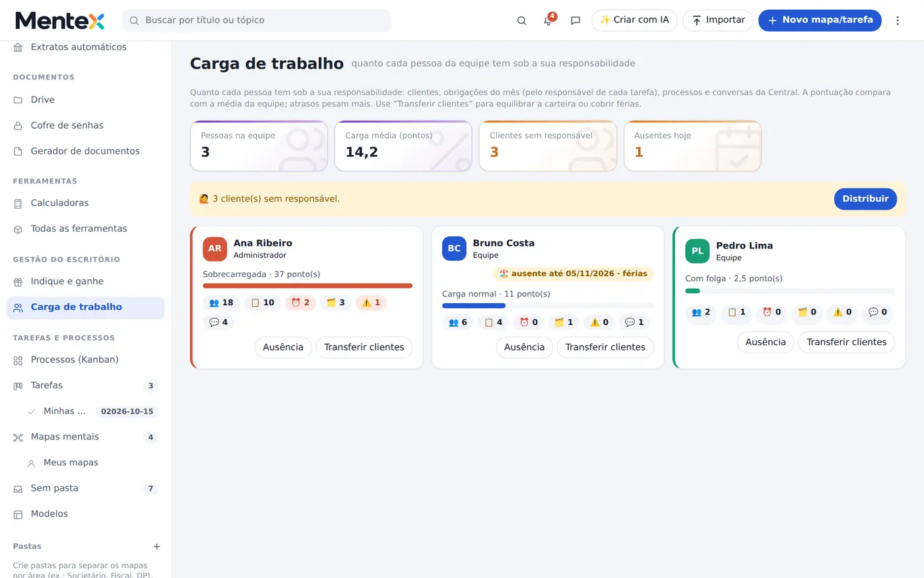
Task: Click the Calculadoras icon in sidebar
Action: [18, 203]
